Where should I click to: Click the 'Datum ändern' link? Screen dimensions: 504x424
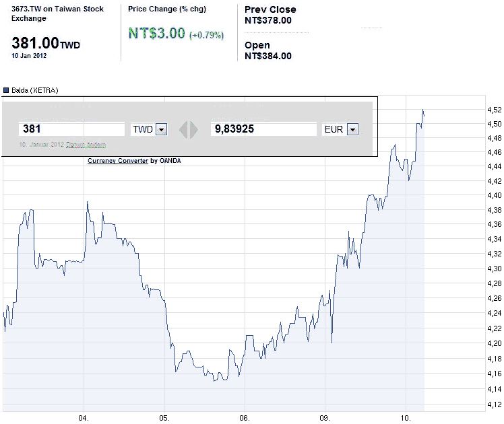point(86,145)
